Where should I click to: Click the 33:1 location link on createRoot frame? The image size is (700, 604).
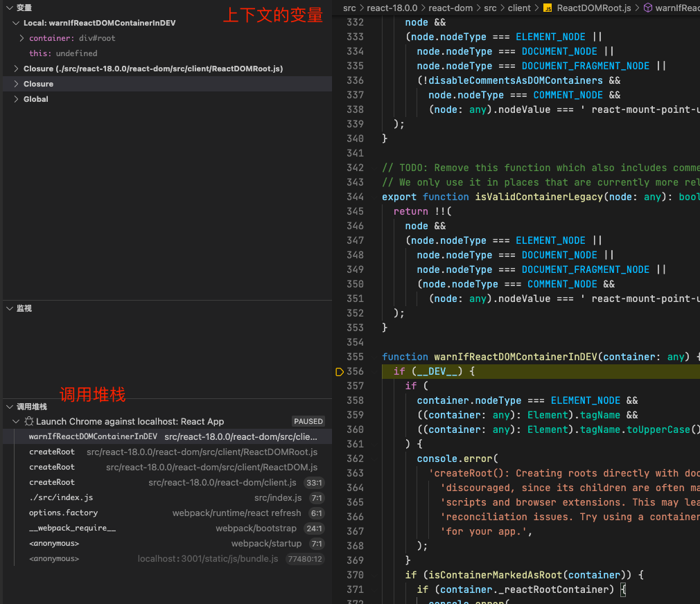(x=313, y=481)
